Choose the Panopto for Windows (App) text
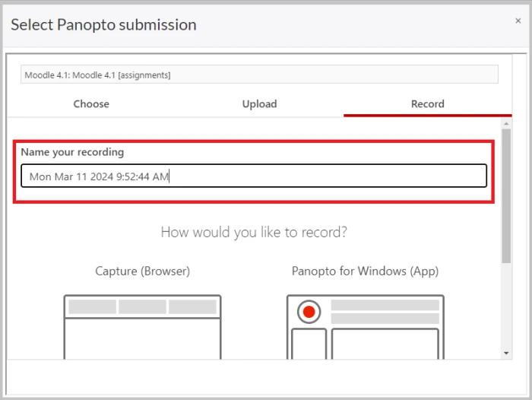 [x=365, y=271]
